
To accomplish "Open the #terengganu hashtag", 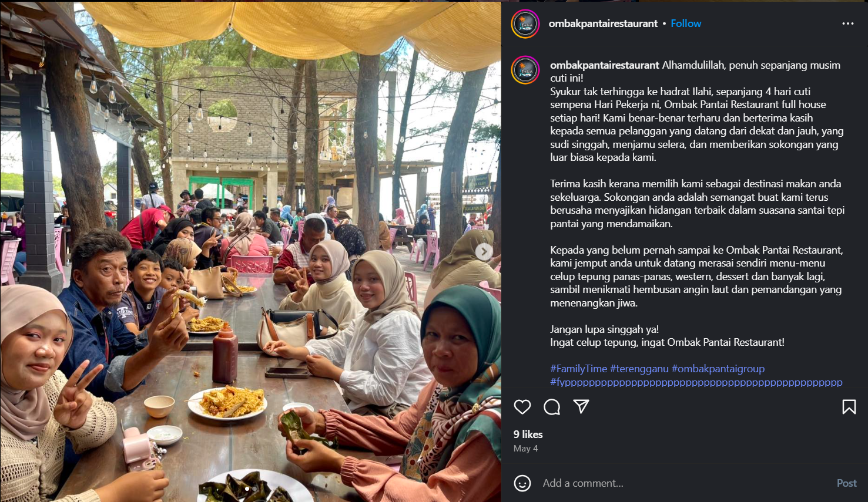I will [x=639, y=369].
